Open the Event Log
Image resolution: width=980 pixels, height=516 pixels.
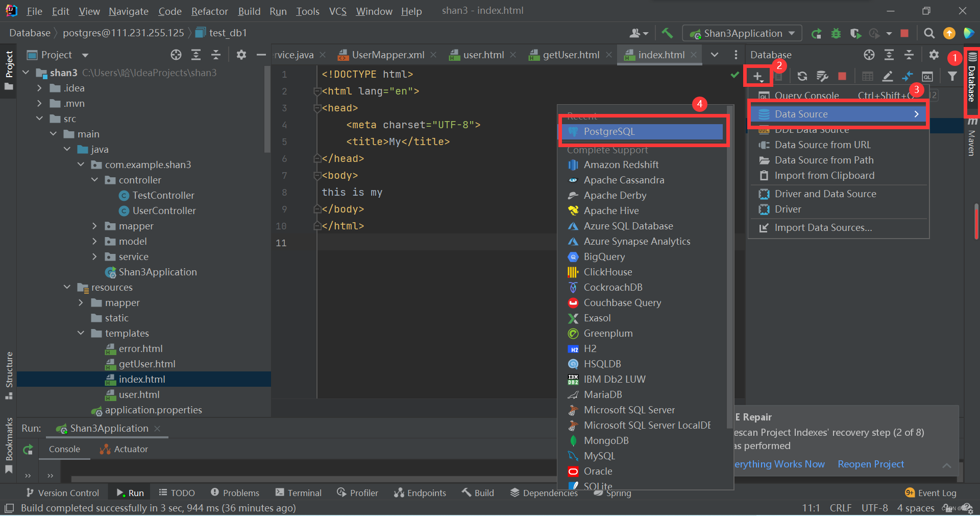pos(931,492)
